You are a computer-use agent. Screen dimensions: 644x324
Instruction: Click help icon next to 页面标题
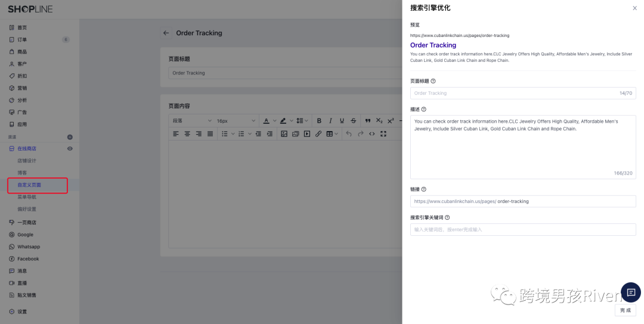[x=434, y=81]
